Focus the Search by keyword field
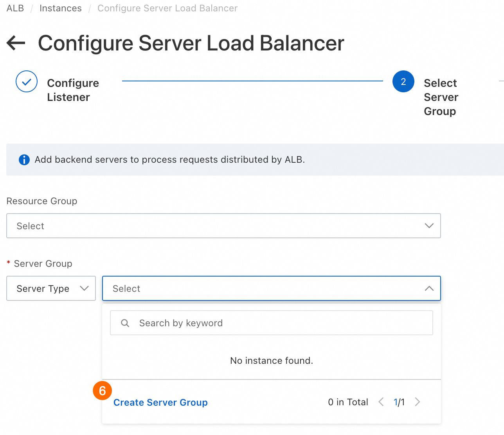 282,323
